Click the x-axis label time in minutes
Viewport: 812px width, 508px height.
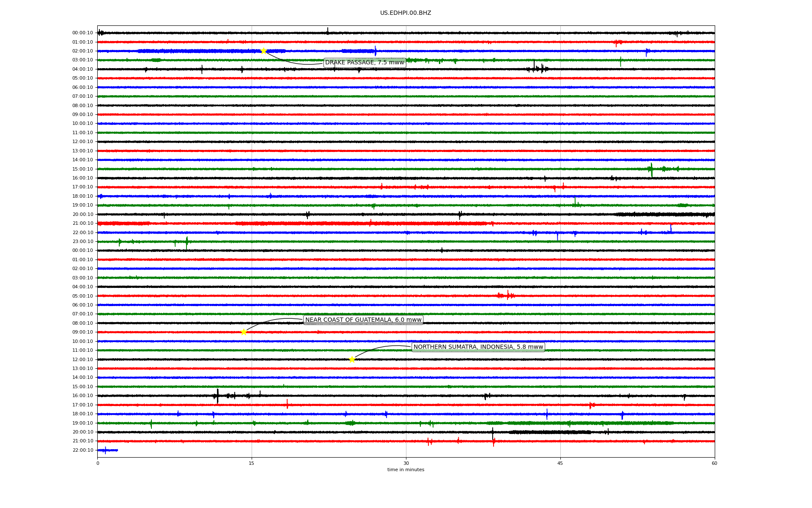pyautogui.click(x=406, y=470)
